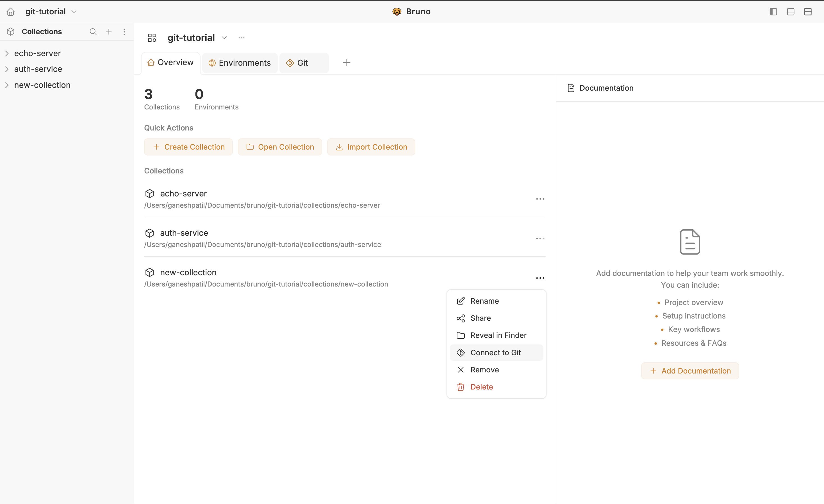Expand new-collection in the sidebar tree
This screenshot has height=504, width=824.
pos(7,85)
